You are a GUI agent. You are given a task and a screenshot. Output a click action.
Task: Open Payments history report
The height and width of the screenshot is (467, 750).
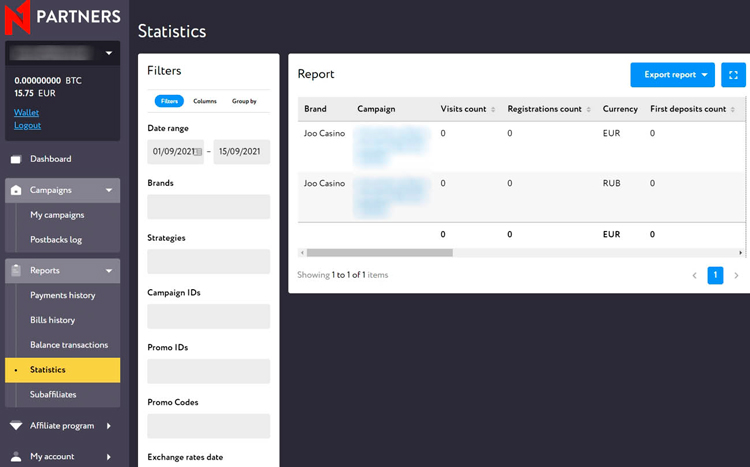63,295
